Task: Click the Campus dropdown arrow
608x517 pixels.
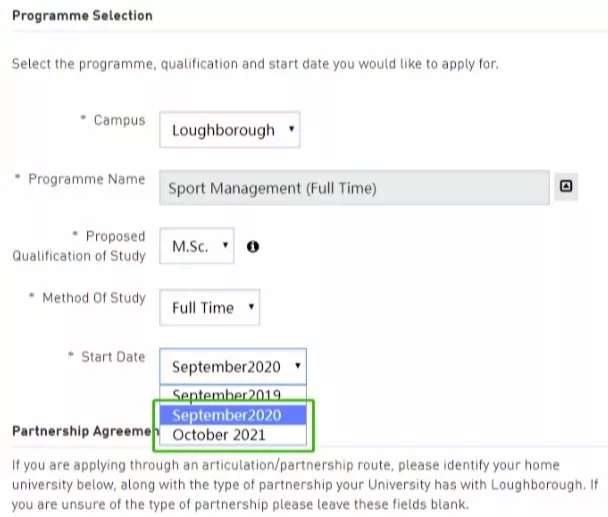Action: tap(291, 129)
